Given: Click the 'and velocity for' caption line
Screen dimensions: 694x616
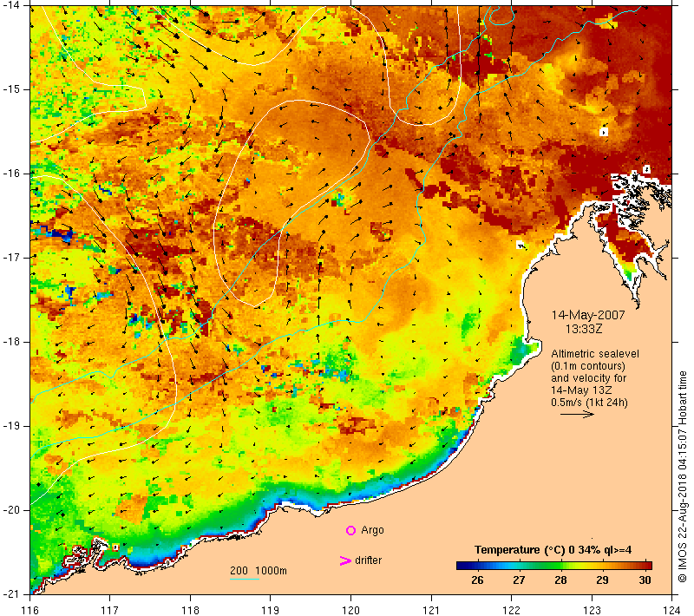Looking at the screenshot, I should (589, 378).
